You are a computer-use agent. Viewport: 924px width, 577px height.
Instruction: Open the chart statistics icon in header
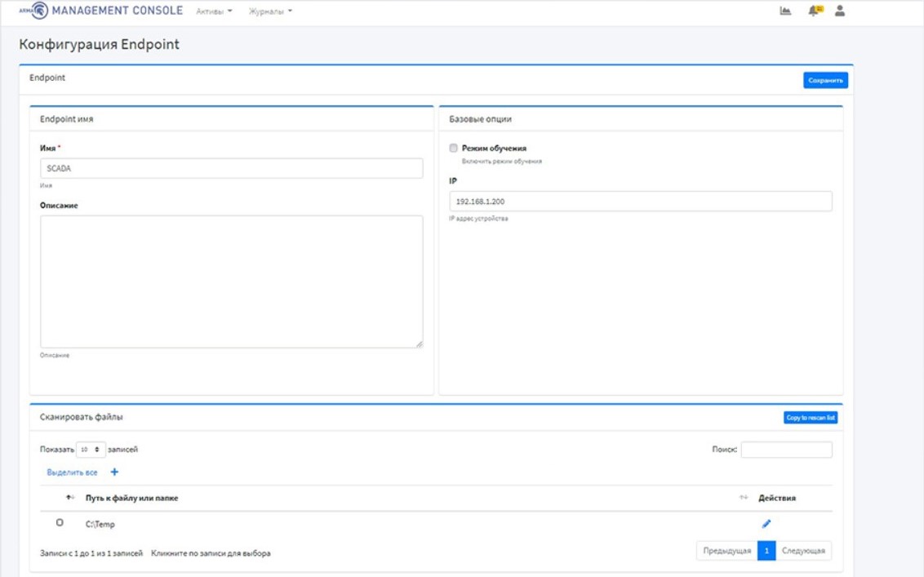(x=785, y=11)
